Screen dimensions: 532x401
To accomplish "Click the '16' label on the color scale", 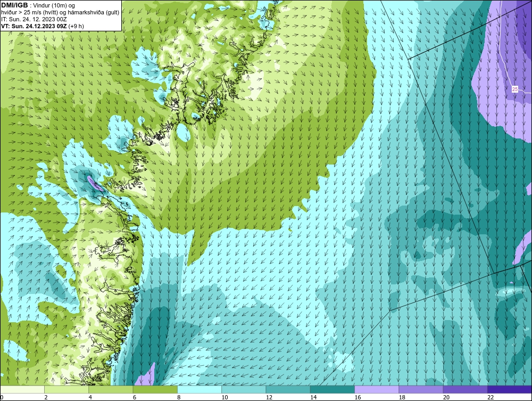I will tap(358, 397).
